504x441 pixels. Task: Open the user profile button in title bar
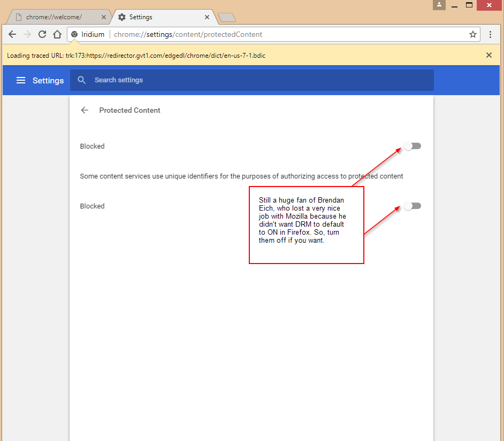click(439, 5)
